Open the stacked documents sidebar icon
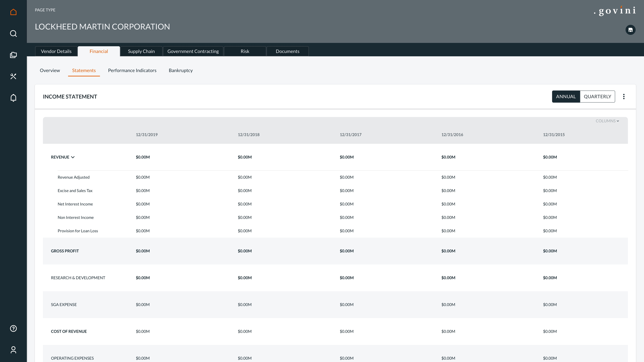The height and width of the screenshot is (362, 644). pos(13,55)
